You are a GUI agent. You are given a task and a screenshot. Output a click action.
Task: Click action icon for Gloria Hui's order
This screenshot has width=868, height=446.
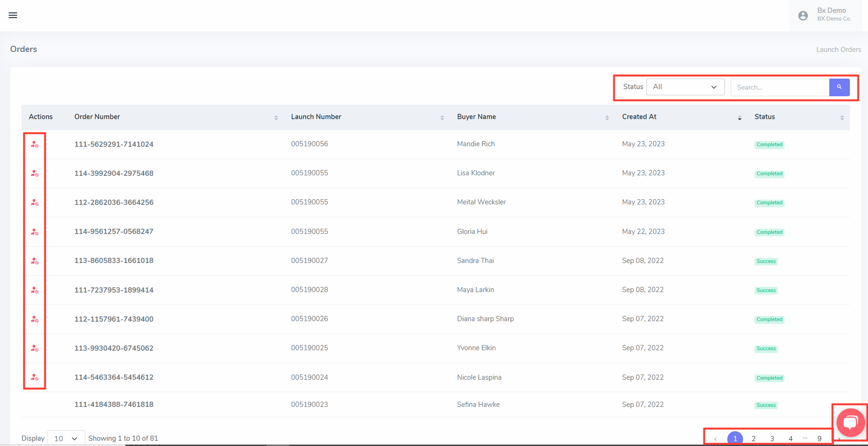click(x=34, y=232)
